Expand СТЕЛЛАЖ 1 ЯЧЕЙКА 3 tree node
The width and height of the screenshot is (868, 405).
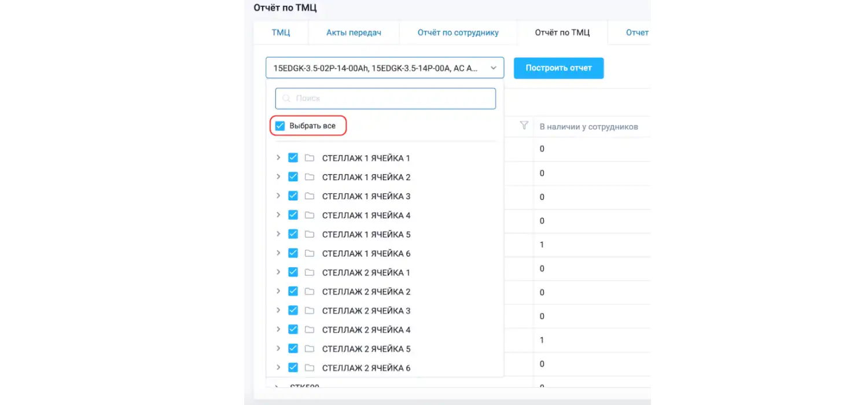278,196
